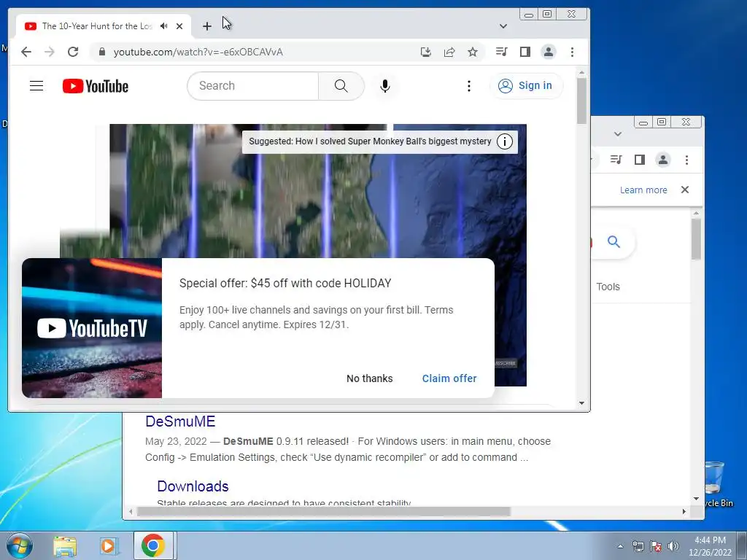Click the back window's scroll right arrow
The image size is (747, 560).
(x=684, y=511)
